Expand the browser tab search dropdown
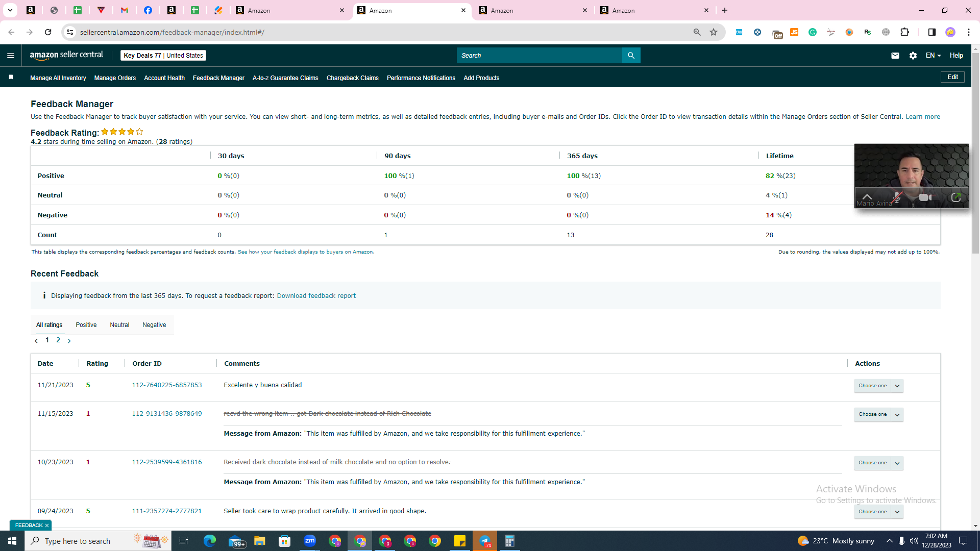 click(x=10, y=10)
